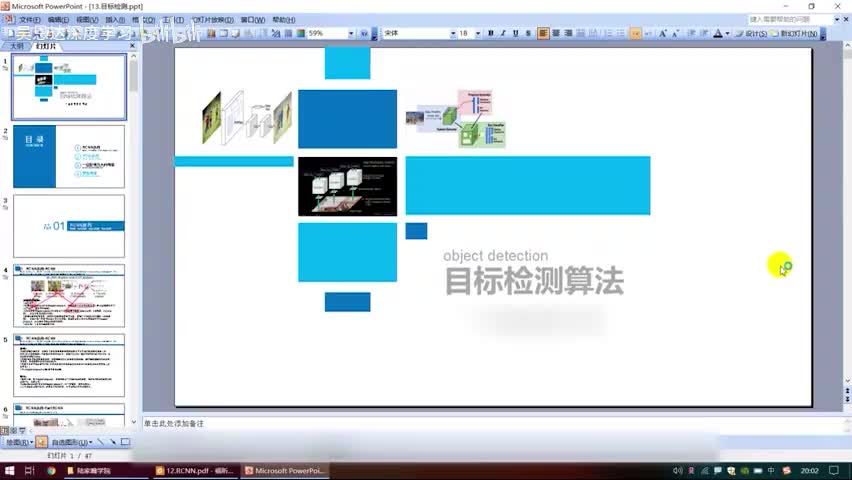Select the Line drawing tool
The width and height of the screenshot is (852, 480).
click(101, 442)
